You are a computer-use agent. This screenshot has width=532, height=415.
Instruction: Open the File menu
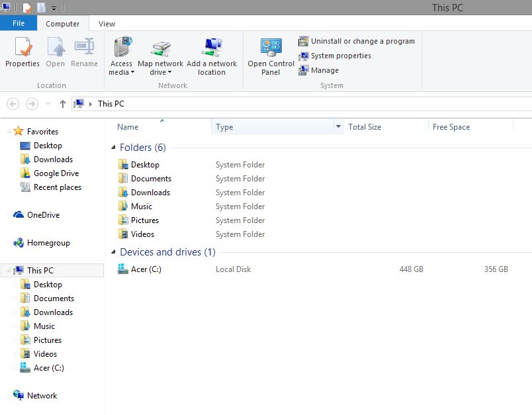19,23
